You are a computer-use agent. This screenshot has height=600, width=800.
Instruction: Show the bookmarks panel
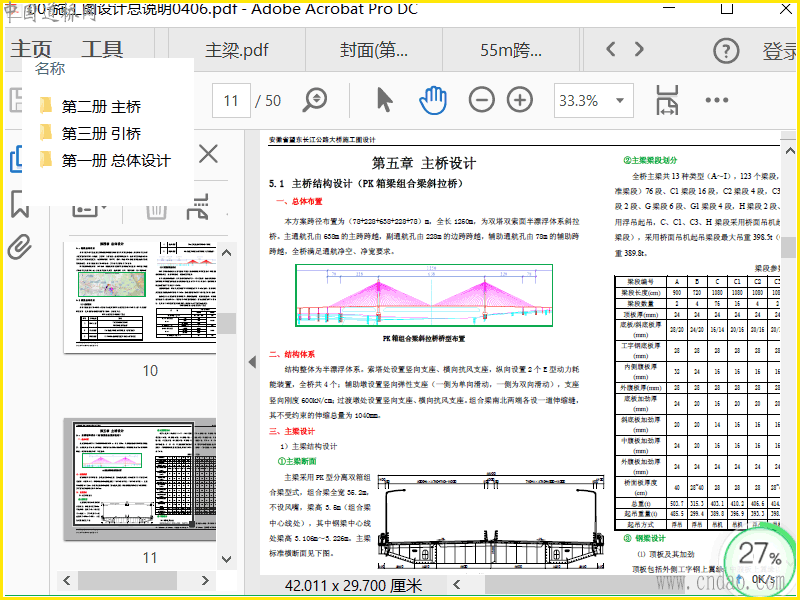pos(18,203)
